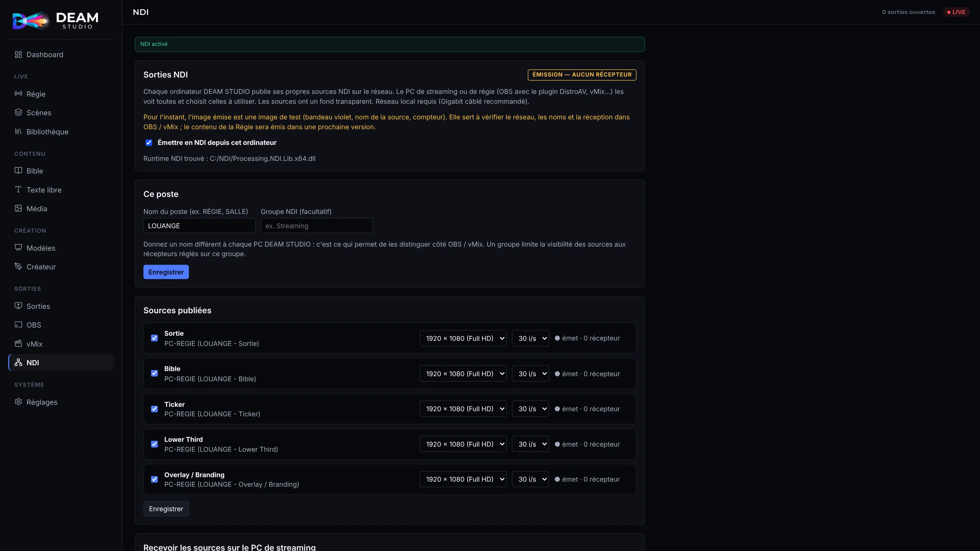Click the vMix clapperboard icon
The image size is (980, 551).
click(18, 344)
